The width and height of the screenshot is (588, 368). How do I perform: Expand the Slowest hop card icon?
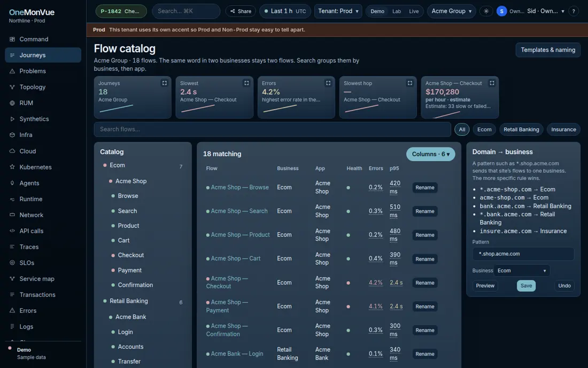coord(410,83)
